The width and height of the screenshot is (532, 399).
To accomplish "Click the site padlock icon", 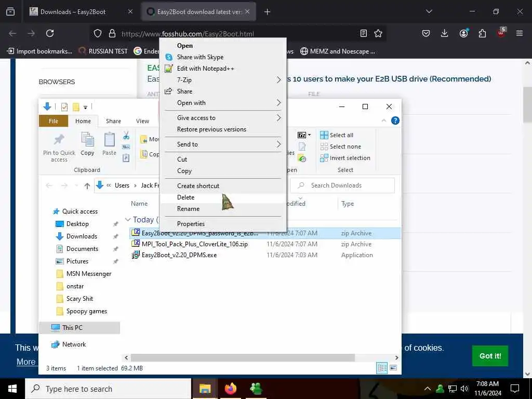I will tap(112, 33).
